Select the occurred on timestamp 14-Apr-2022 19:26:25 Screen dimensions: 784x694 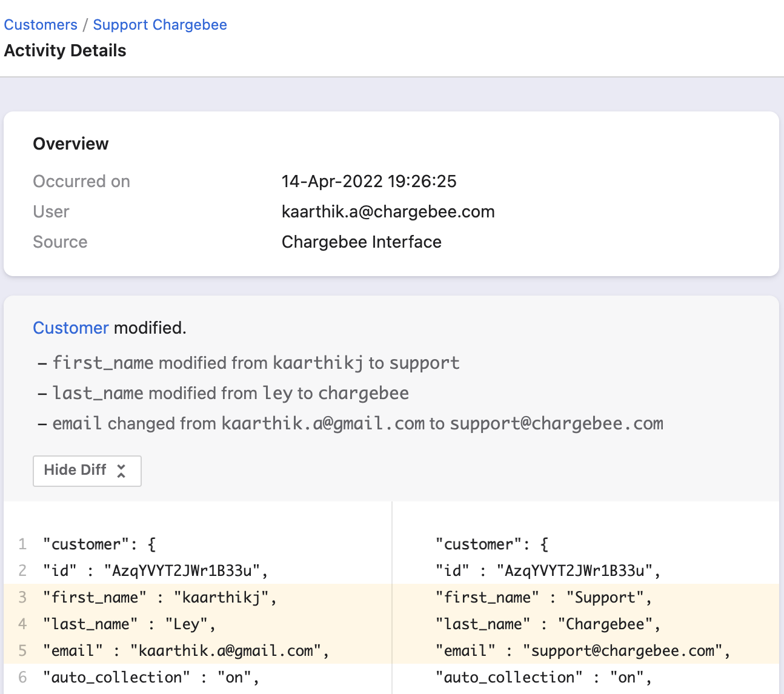(368, 181)
